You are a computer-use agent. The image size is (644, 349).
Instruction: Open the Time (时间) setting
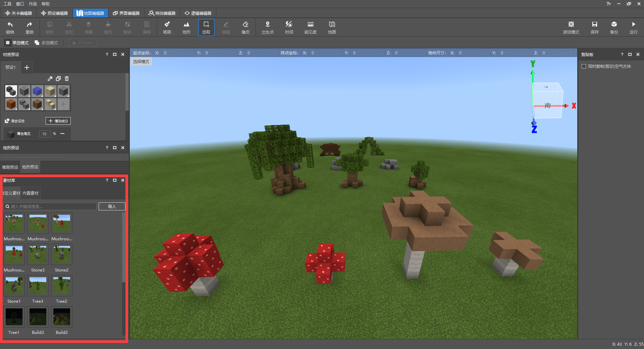(289, 28)
